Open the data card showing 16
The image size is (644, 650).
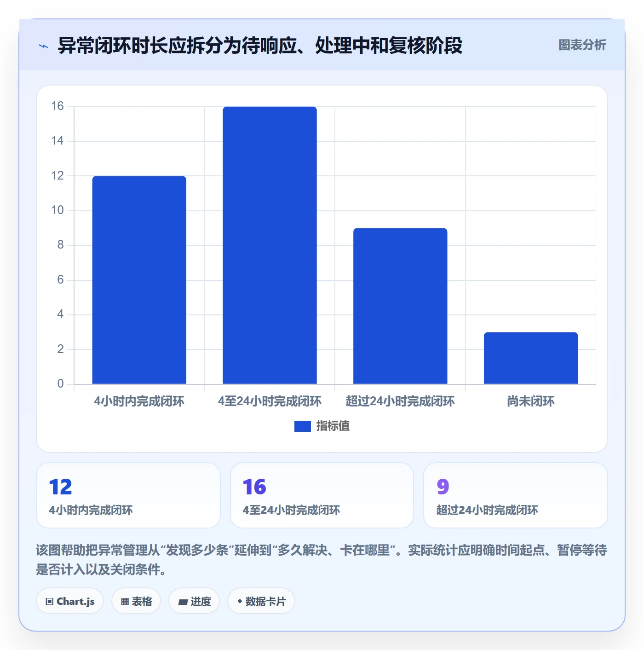[322, 495]
